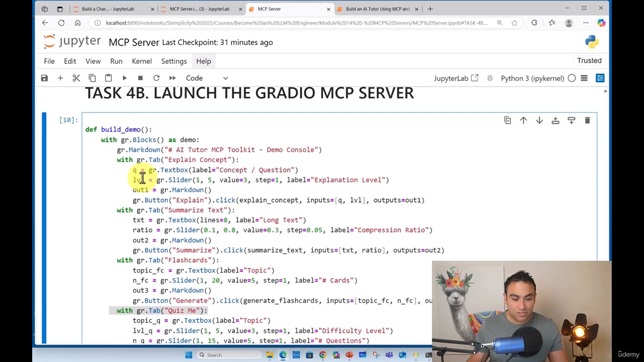The image size is (644, 362).
Task: Open the table of contents lines icon
Action: tap(584, 78)
